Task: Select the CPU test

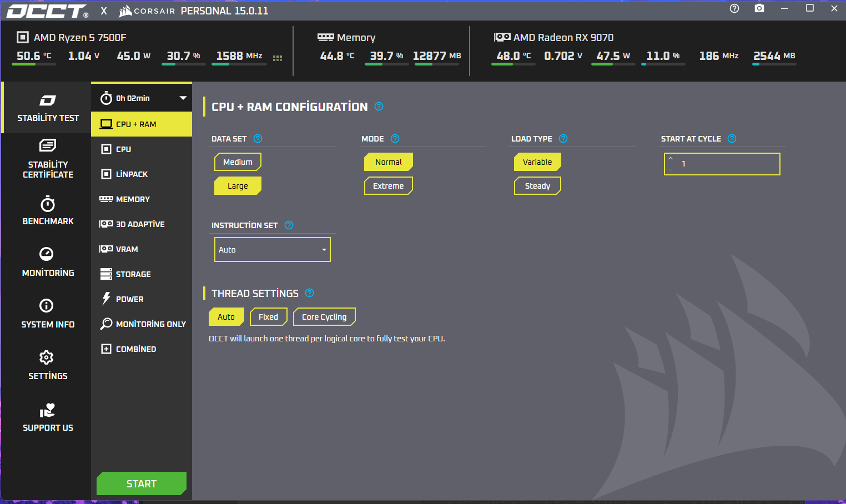Action: pyautogui.click(x=142, y=149)
